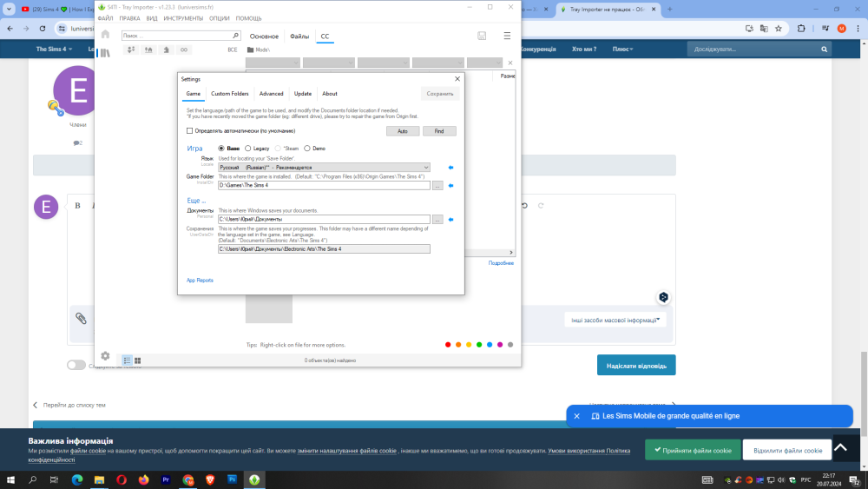Click the Поиск search field

[x=181, y=36]
